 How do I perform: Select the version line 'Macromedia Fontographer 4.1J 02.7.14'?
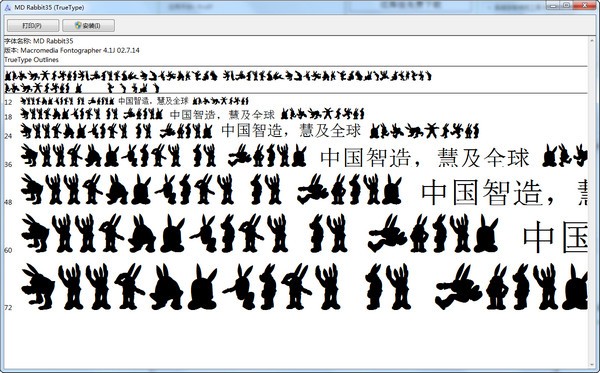[x=80, y=50]
